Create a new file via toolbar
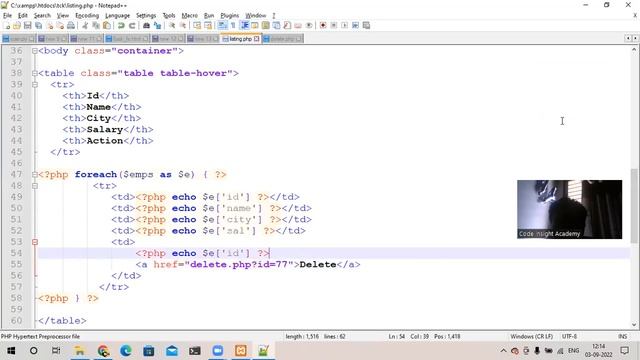The height and width of the screenshot is (360, 640). pos(7,25)
